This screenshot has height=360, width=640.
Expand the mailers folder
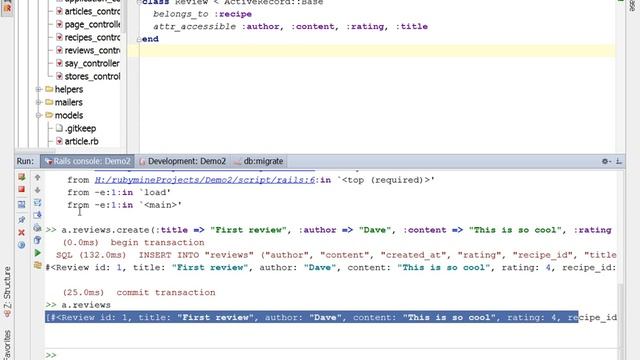(38, 102)
